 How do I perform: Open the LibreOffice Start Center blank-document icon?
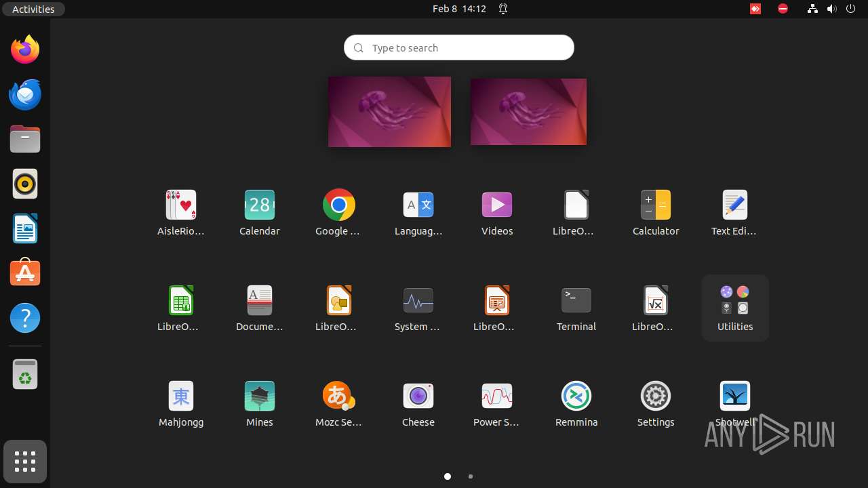click(576, 213)
